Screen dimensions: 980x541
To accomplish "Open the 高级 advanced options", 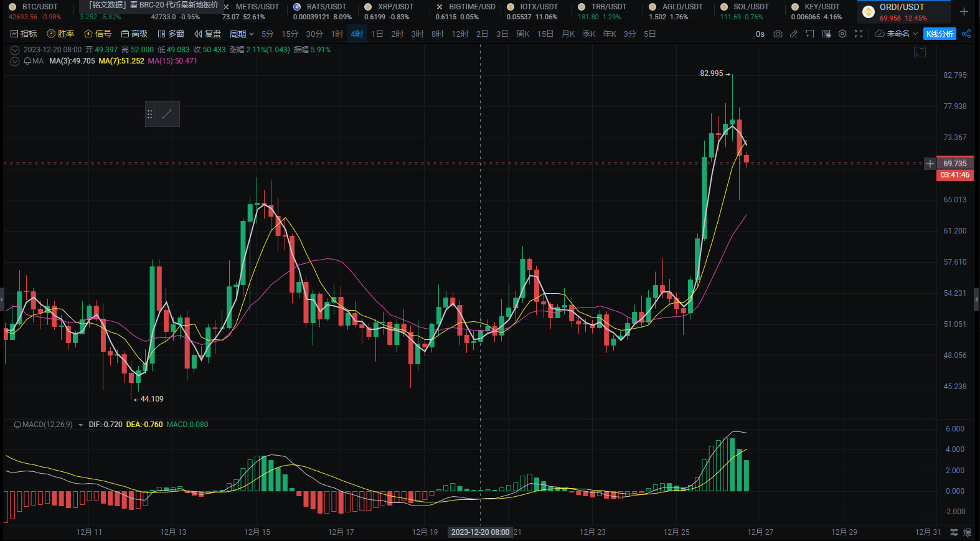I will click(x=134, y=34).
